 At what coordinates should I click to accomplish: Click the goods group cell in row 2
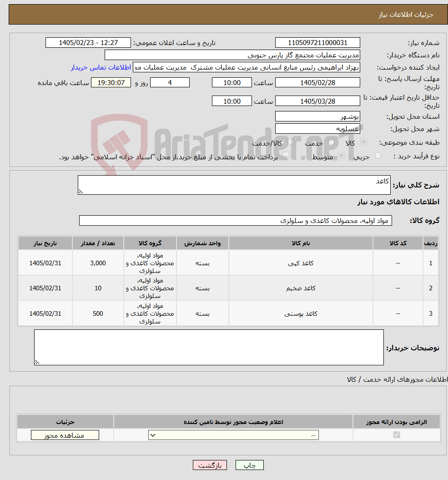[x=150, y=288]
